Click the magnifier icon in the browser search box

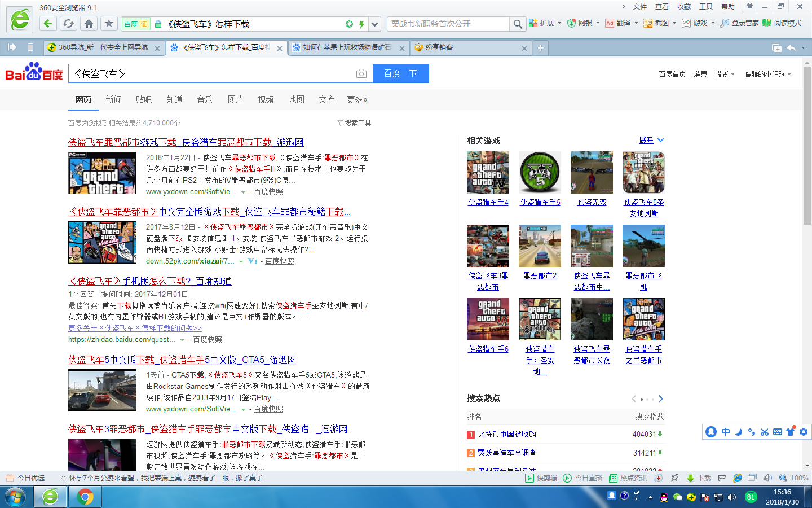coord(517,24)
